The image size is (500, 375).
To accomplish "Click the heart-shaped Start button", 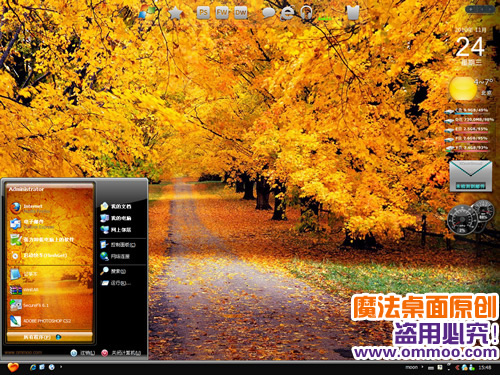I will (13, 367).
